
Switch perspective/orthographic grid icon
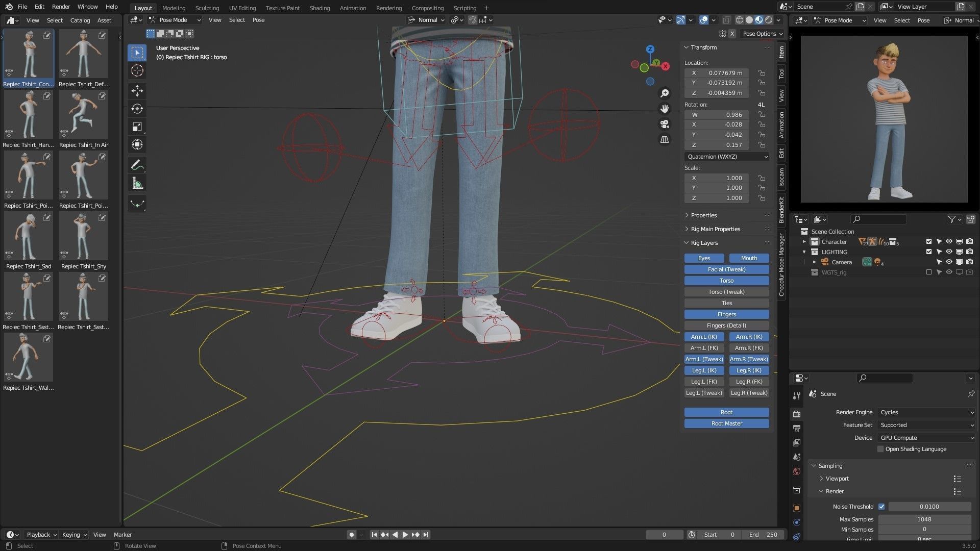click(x=665, y=139)
